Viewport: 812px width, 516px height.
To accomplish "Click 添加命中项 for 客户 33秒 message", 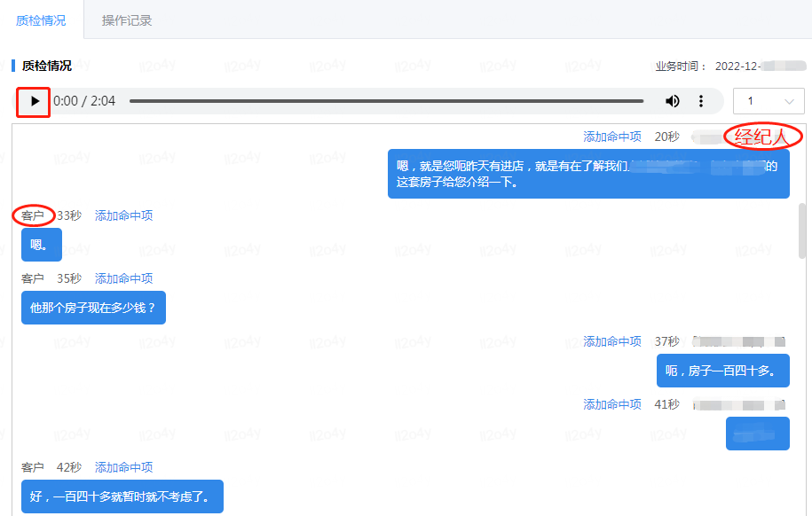I will tap(123, 215).
